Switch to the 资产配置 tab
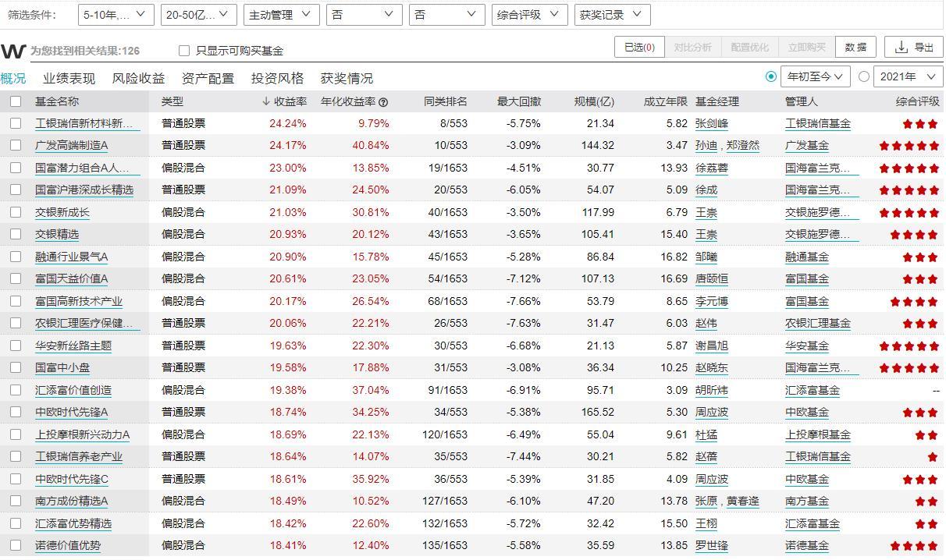This screenshot has height=560, width=946. coord(208,78)
